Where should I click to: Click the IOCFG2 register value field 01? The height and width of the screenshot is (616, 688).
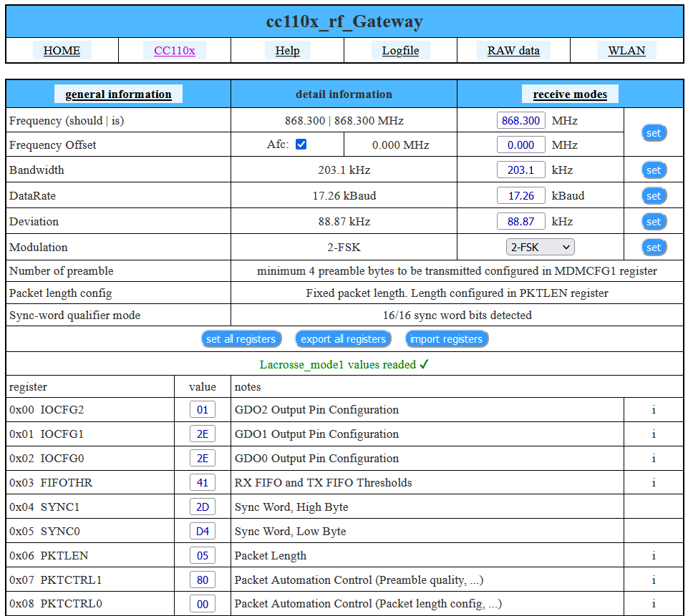click(203, 410)
